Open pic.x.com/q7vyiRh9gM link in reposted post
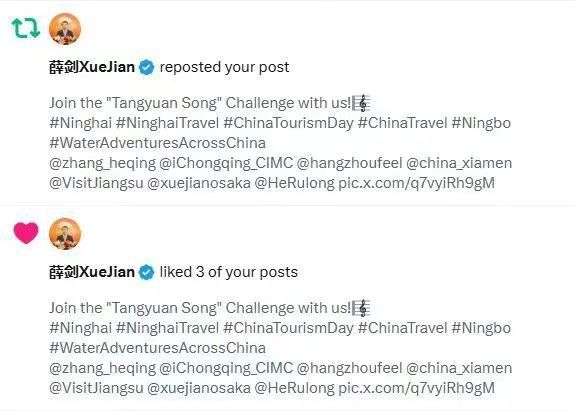Screen dimensions: 575x411 [416, 183]
